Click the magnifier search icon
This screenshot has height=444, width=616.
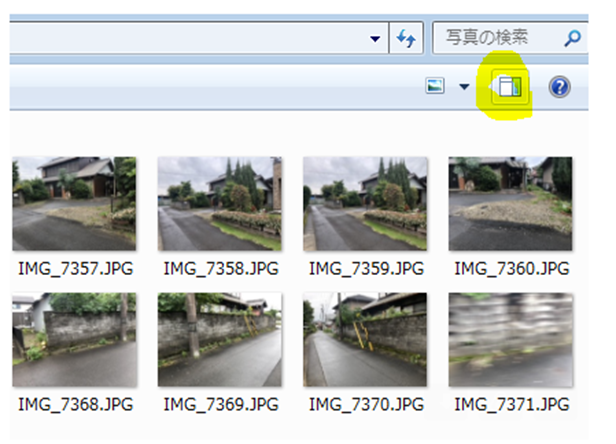572,39
